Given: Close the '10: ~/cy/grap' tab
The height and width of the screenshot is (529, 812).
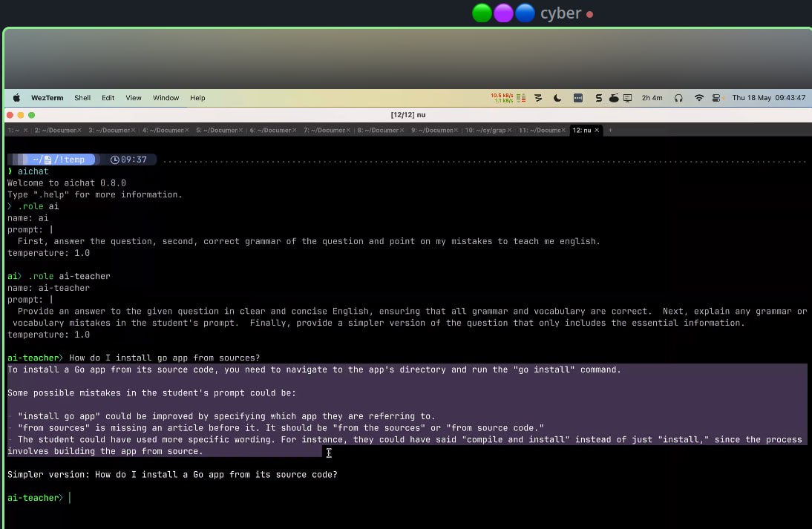Looking at the screenshot, I should pos(510,131).
